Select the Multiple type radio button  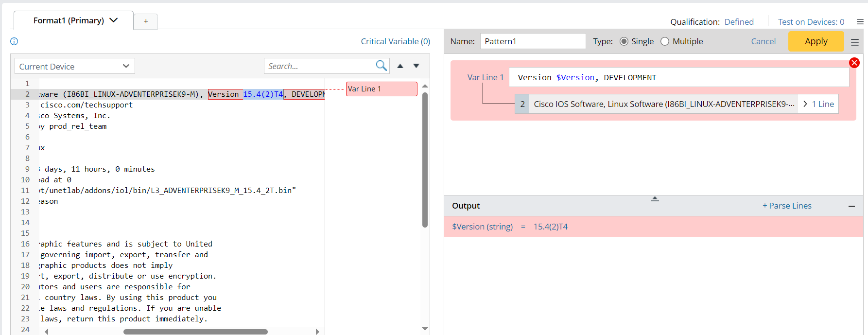(665, 41)
